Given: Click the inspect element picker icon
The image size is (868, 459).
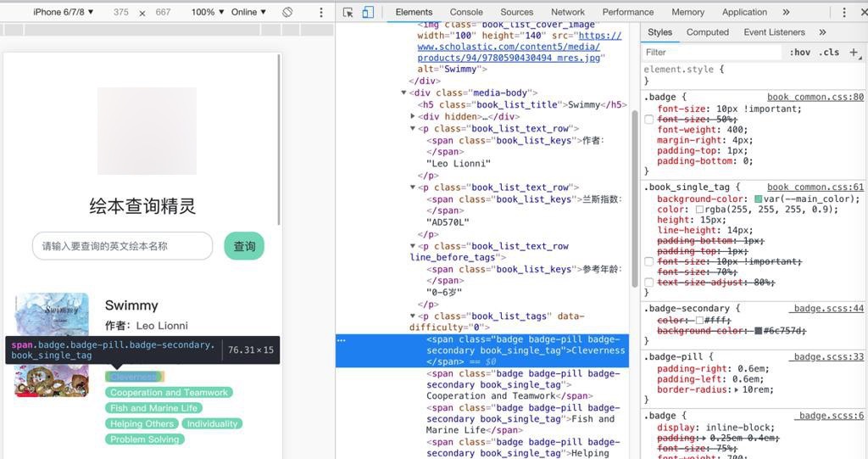Looking at the screenshot, I should click(348, 12).
